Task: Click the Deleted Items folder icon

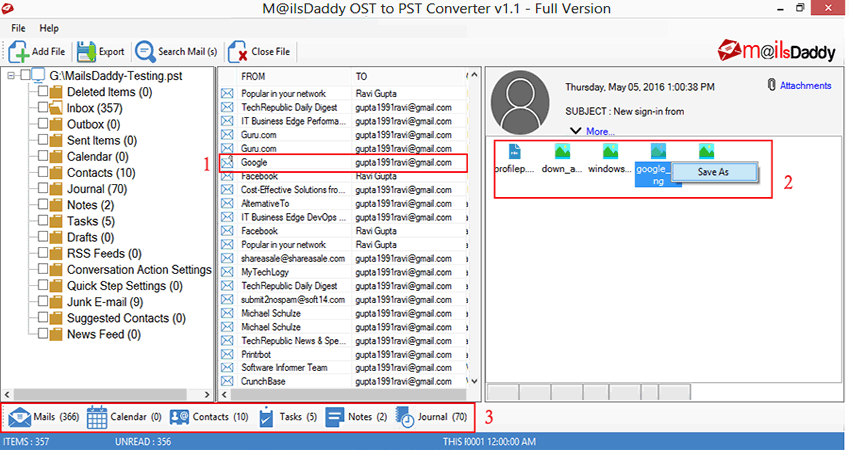Action: [x=56, y=92]
